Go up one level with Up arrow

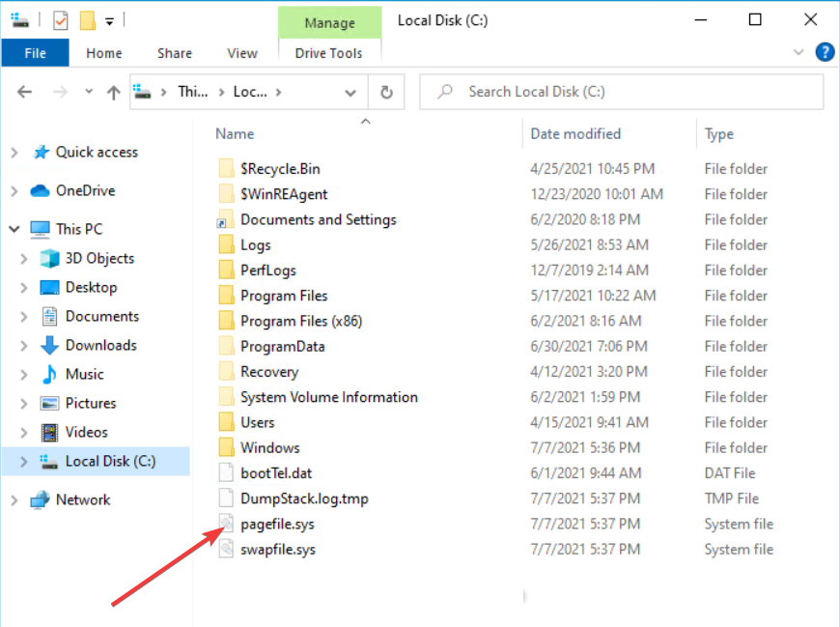click(113, 92)
